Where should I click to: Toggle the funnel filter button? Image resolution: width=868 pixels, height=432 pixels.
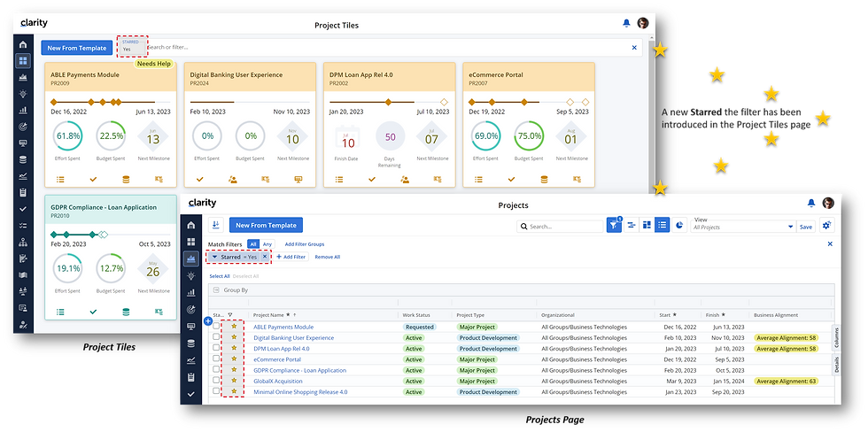[614, 225]
